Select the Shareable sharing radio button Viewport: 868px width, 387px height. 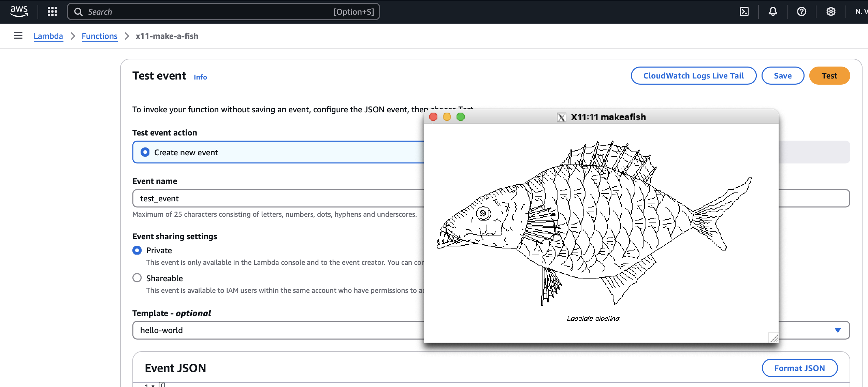[x=137, y=278]
